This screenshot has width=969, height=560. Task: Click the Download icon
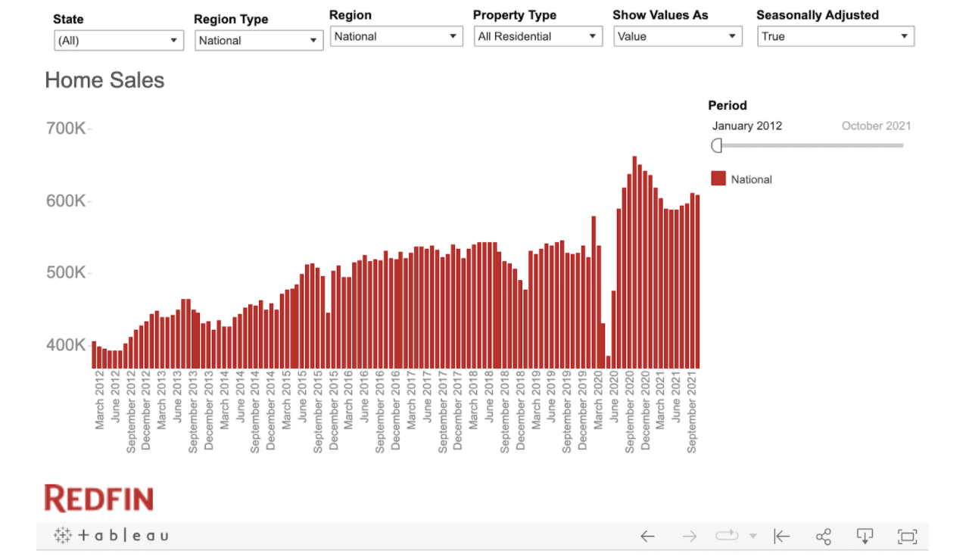click(865, 537)
